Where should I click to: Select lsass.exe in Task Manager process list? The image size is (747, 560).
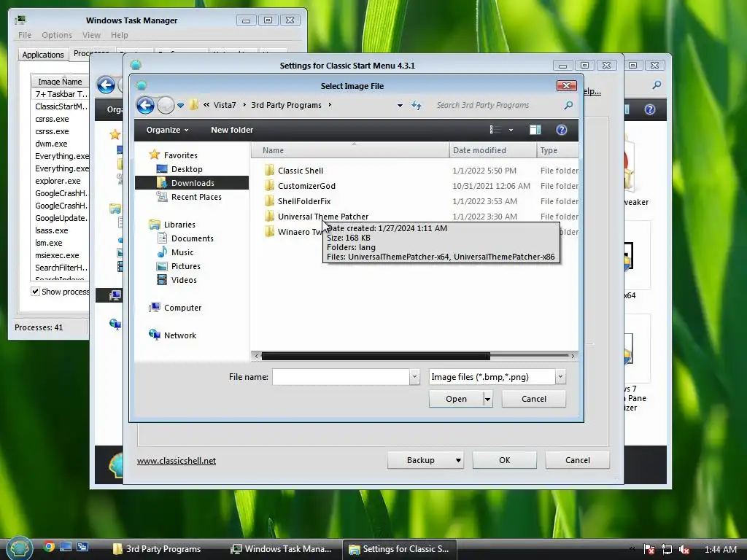pyautogui.click(x=52, y=230)
